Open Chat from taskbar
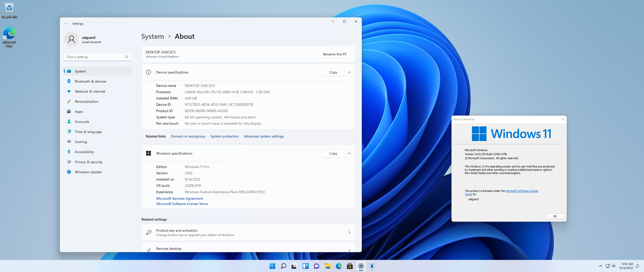This screenshot has height=272, width=644. (x=316, y=266)
